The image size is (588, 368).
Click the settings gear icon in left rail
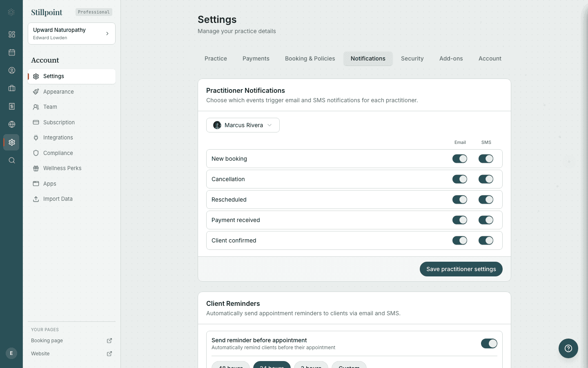click(x=12, y=142)
